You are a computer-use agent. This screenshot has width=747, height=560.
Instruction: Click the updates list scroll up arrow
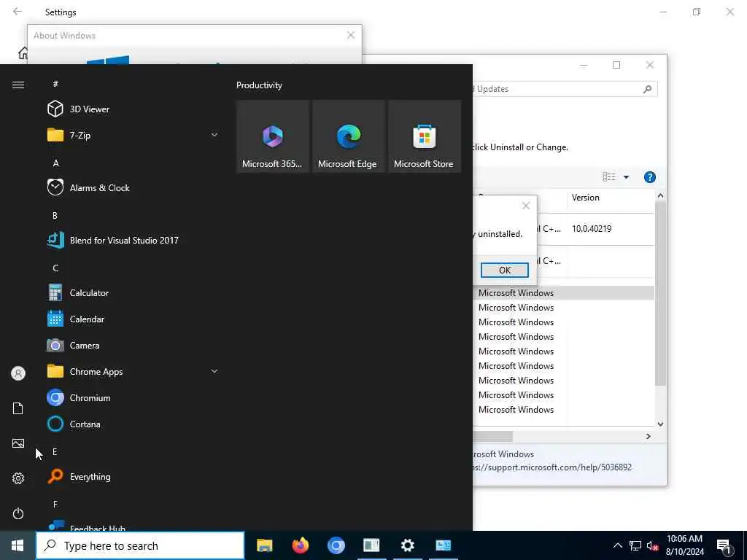coord(660,195)
